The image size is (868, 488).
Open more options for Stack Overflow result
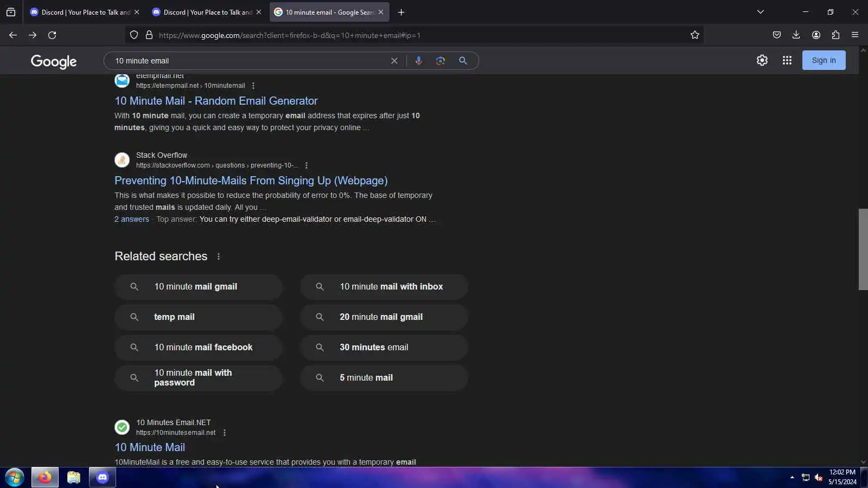pos(307,165)
